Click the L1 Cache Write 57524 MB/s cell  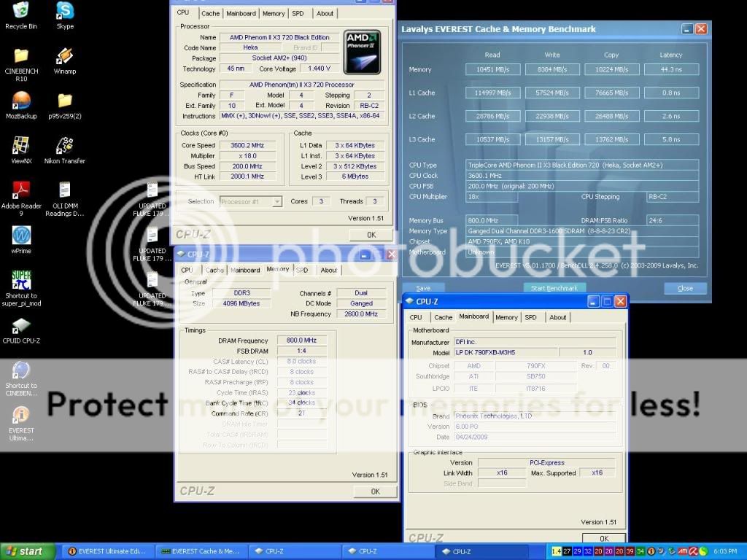552,93
